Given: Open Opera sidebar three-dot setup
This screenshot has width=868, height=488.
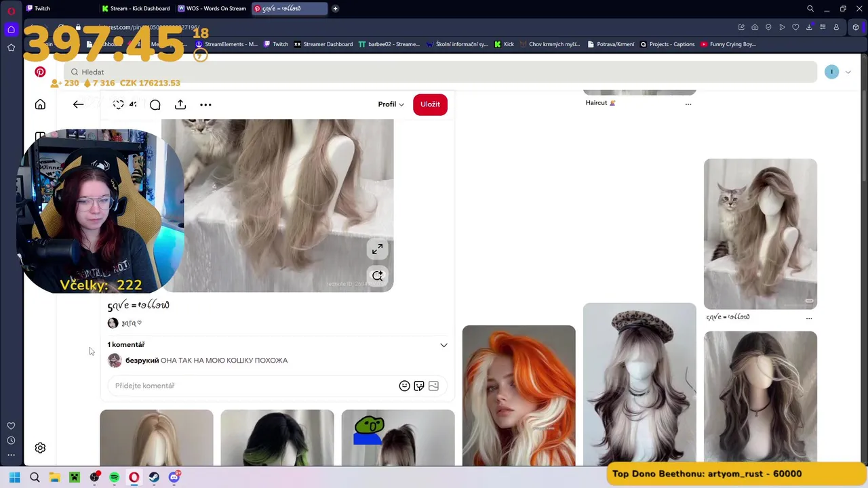Looking at the screenshot, I should click(11, 455).
